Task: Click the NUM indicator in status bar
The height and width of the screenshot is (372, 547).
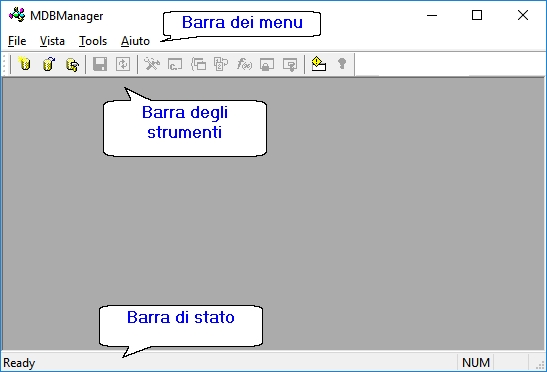Action: [476, 363]
